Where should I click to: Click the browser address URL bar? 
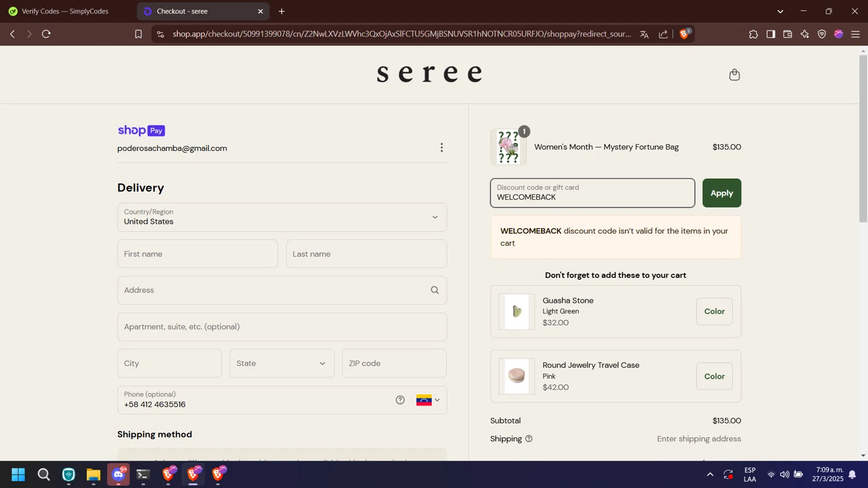pyautogui.click(x=402, y=34)
